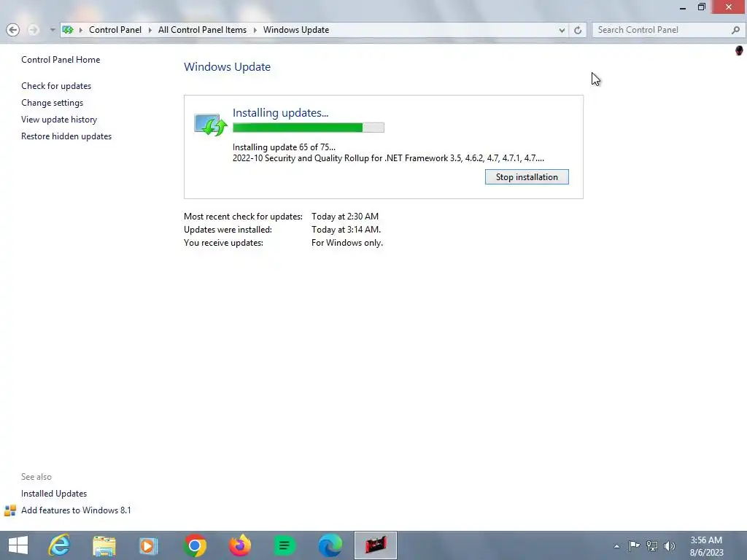Click the network tray icon

click(x=651, y=546)
